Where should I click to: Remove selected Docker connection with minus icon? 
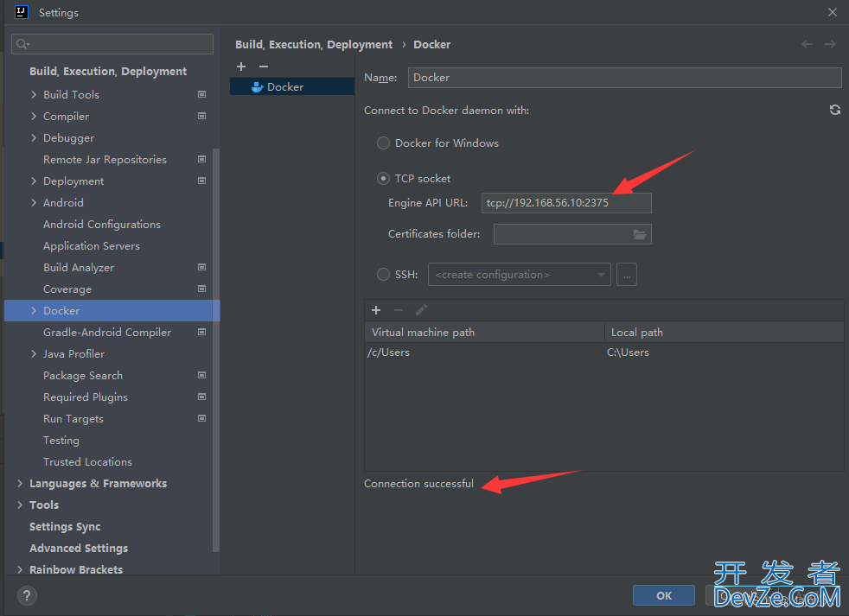click(x=264, y=66)
